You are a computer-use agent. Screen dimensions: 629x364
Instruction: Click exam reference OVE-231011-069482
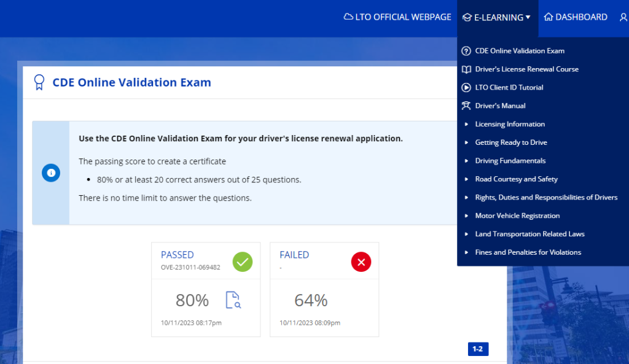190,268
